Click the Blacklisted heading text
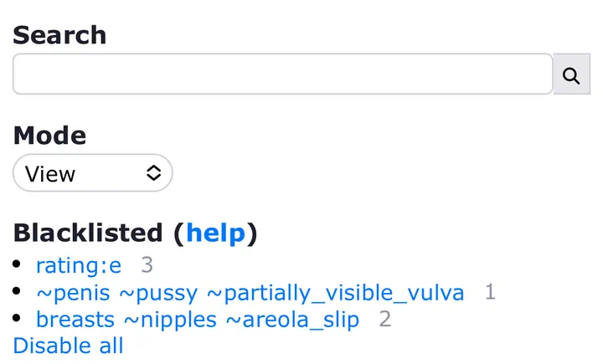 point(88,233)
